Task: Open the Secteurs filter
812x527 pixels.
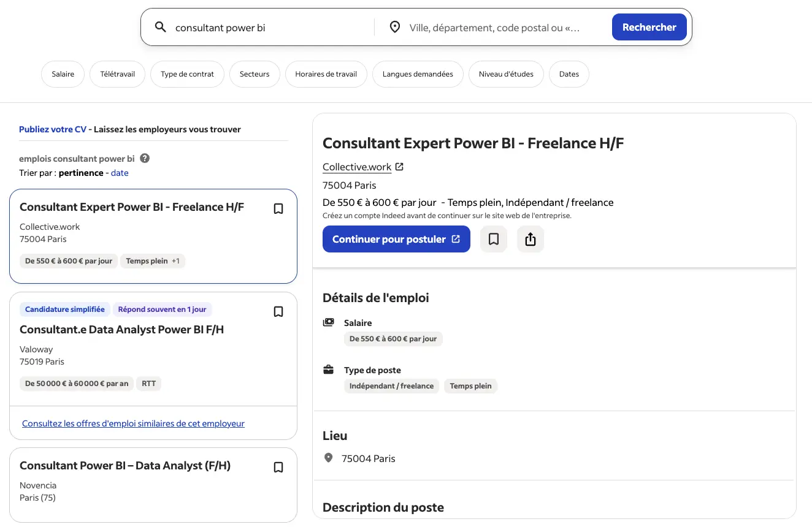Action: pos(255,74)
